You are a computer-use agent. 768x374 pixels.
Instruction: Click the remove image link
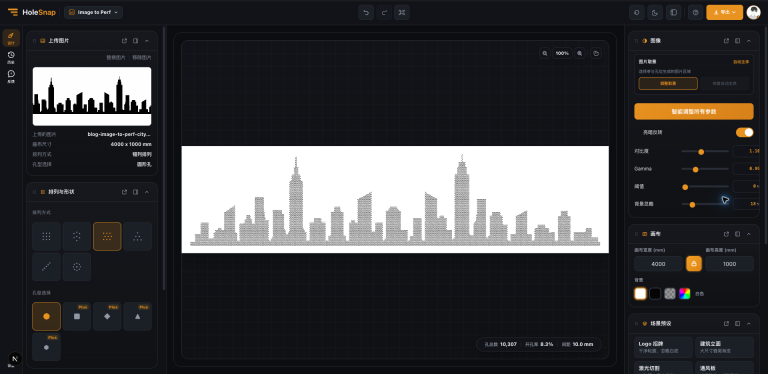click(x=142, y=57)
